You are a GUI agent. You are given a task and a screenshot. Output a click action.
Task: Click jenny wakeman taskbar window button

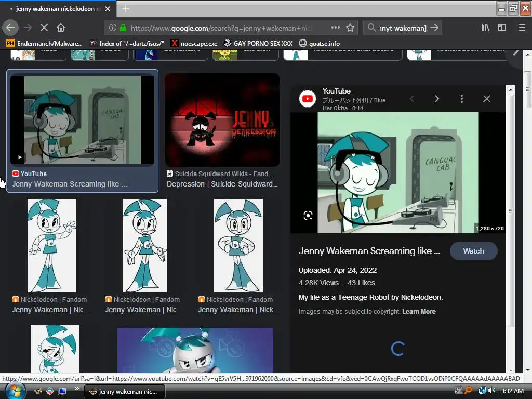(x=125, y=392)
